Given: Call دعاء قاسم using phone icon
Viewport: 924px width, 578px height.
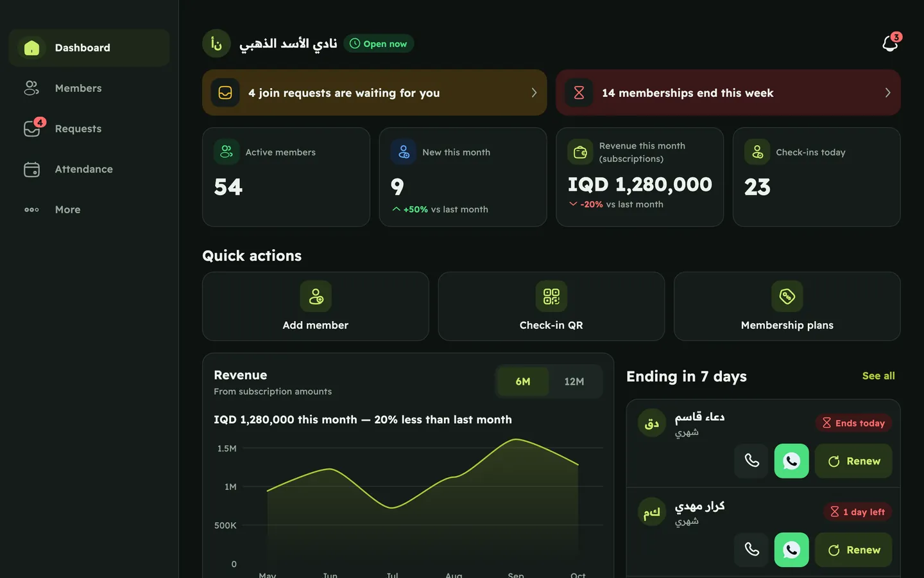Looking at the screenshot, I should (751, 460).
